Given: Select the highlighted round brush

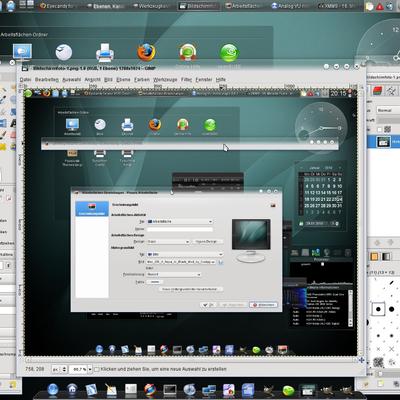Looking at the screenshot, I should tap(378, 309).
